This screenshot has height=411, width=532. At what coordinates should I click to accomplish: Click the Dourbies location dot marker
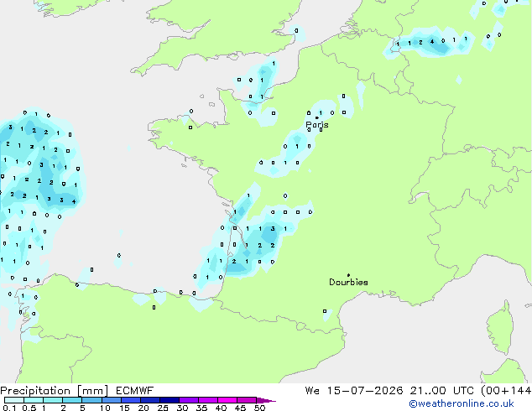tap(348, 275)
